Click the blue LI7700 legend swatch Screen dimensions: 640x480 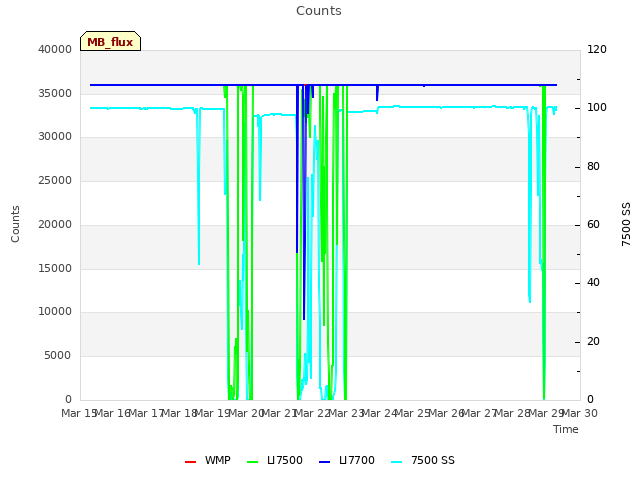tap(325, 462)
